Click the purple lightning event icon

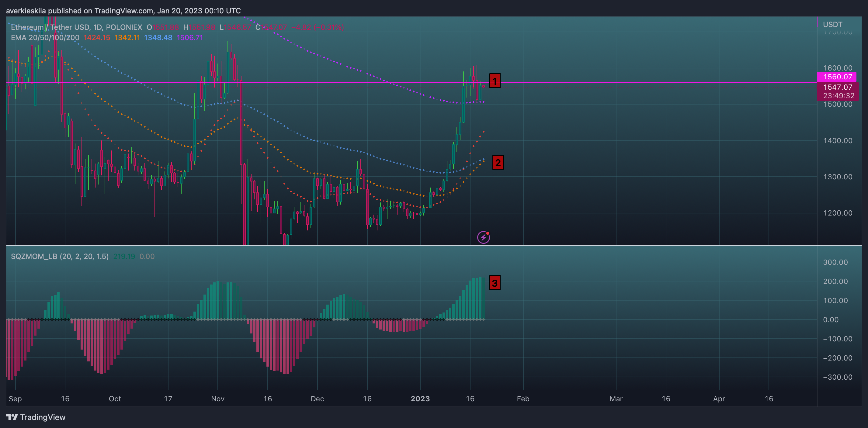tap(483, 237)
